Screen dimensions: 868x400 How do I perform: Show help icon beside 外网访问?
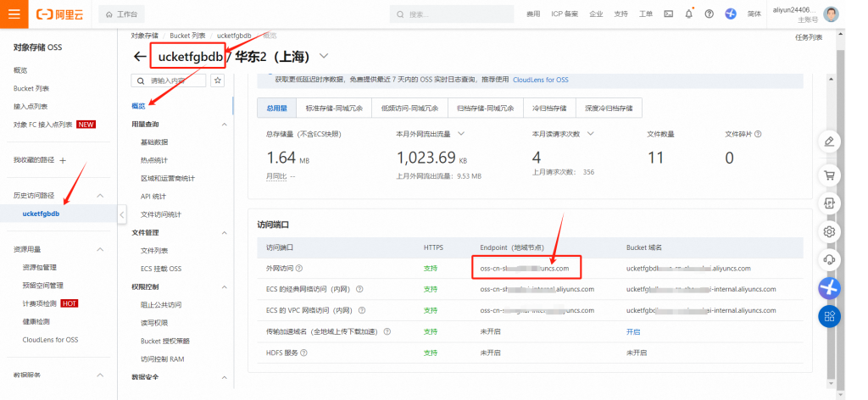(299, 269)
